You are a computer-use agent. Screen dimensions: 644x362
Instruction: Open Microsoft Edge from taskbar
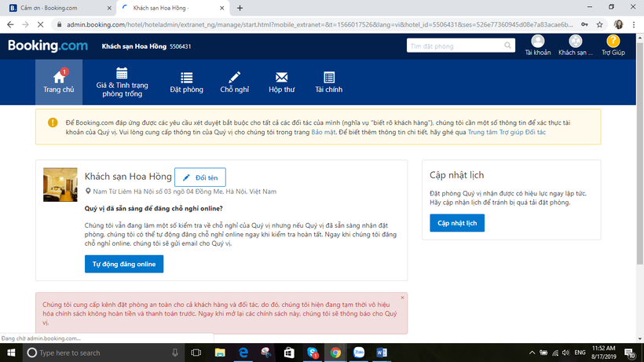(x=243, y=353)
